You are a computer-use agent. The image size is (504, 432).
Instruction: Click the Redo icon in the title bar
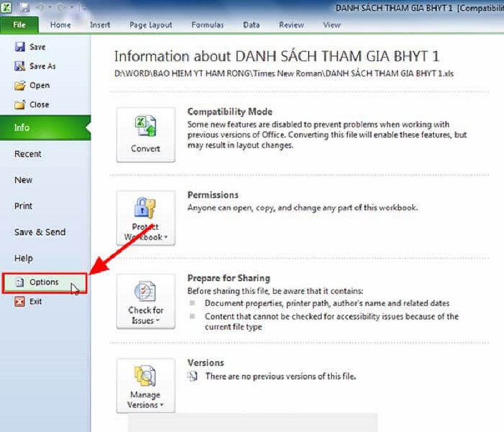[x=60, y=8]
